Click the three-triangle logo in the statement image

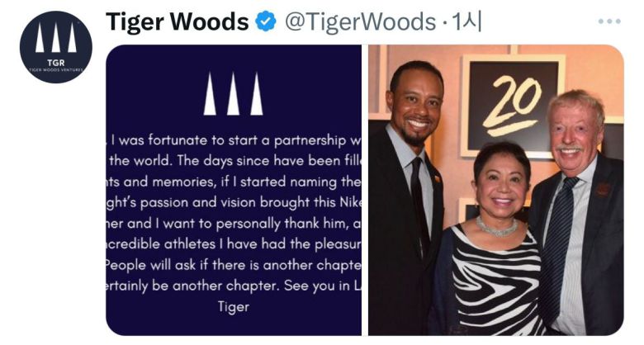click(233, 94)
